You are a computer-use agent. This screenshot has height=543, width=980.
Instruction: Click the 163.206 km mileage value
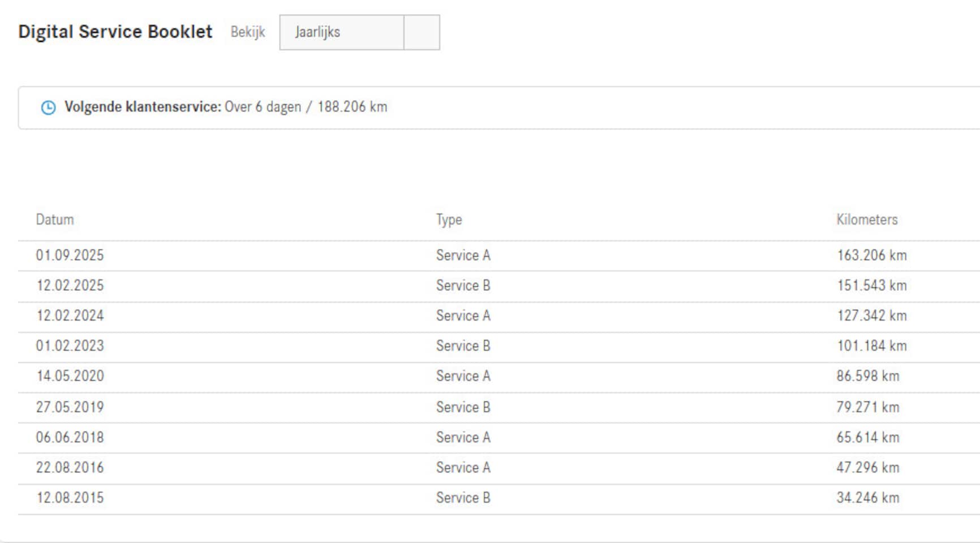click(872, 256)
